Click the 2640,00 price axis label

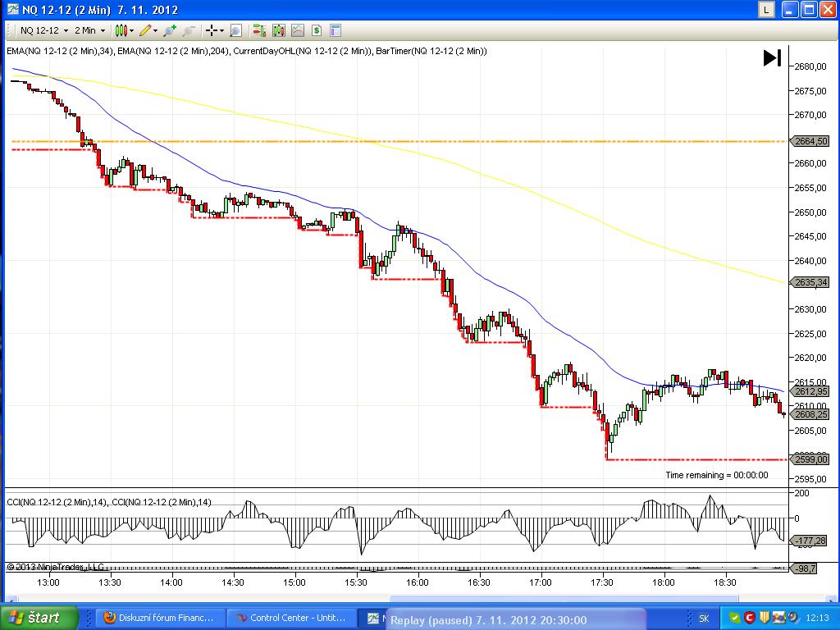coord(810,261)
